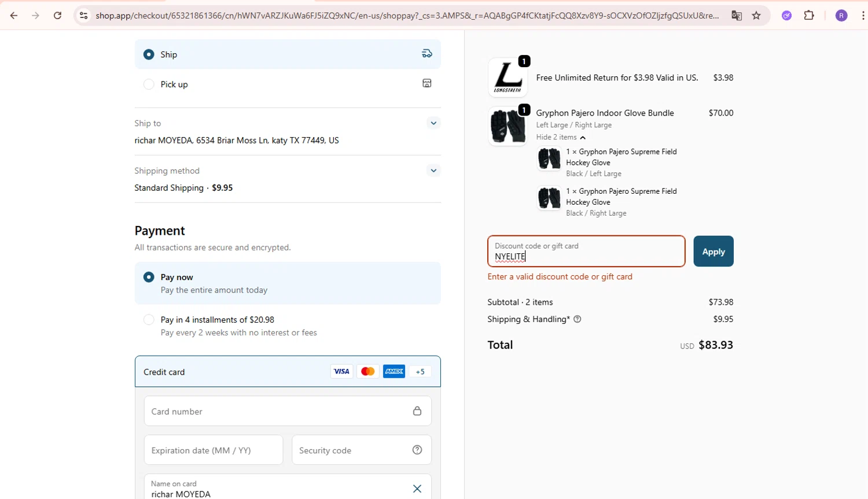
Task: Open browser extensions puzzle icon
Action: [x=809, y=16]
